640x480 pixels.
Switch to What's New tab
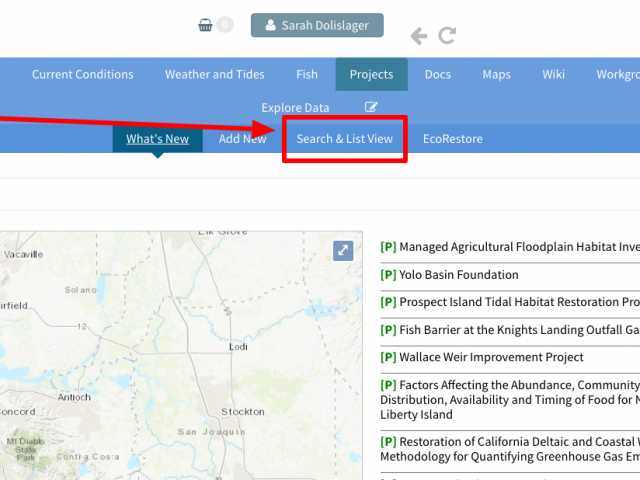tap(158, 139)
